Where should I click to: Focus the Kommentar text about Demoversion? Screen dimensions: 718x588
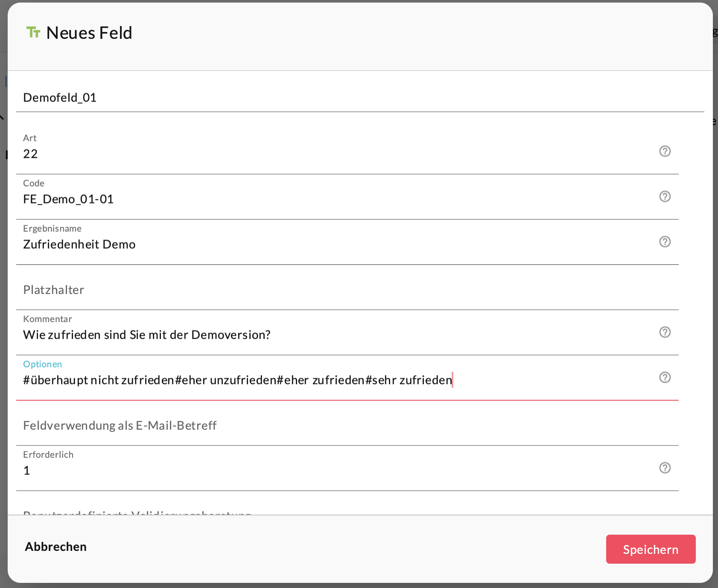tap(333, 335)
